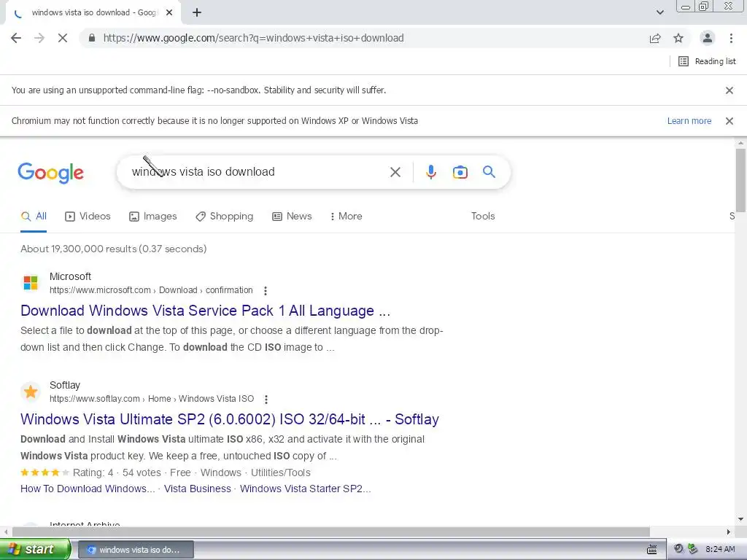Screen dimensions: 747x560
Task: Click the first system tray icon
Action: 678,549
